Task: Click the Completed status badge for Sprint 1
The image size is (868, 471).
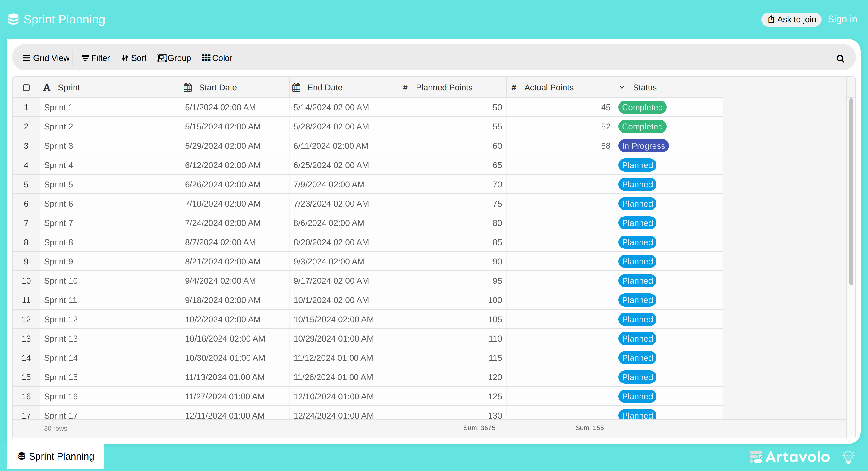Action: 642,108
